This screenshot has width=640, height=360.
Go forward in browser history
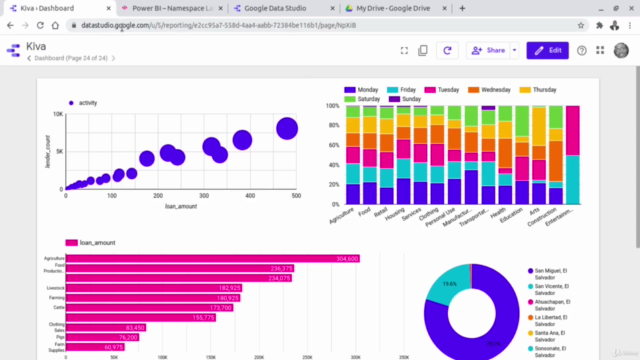click(x=25, y=25)
